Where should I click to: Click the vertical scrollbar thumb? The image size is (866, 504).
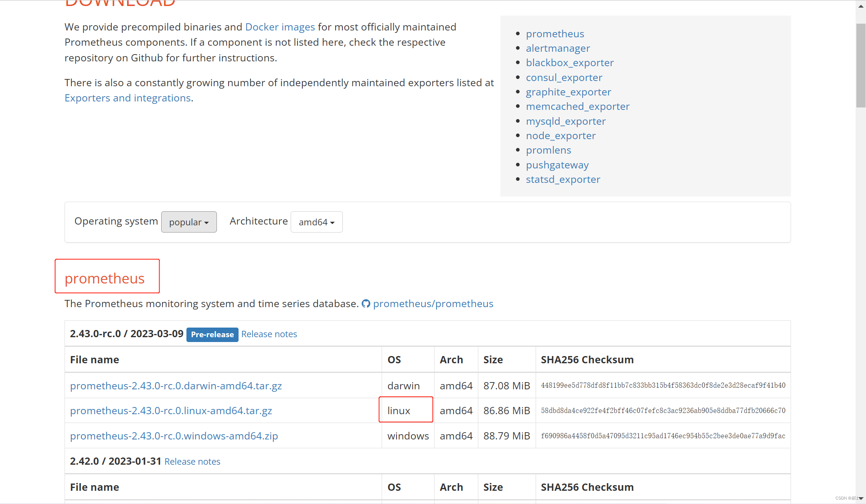tap(860, 65)
